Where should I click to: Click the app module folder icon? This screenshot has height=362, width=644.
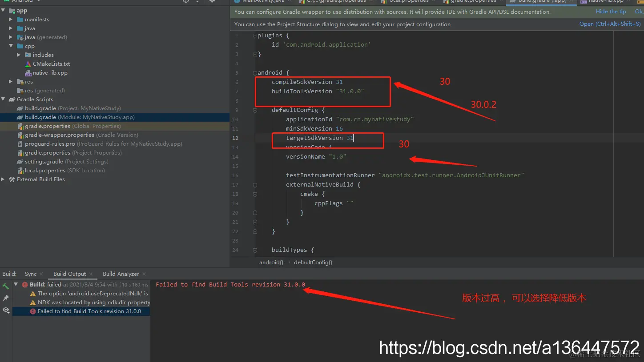tap(12, 11)
